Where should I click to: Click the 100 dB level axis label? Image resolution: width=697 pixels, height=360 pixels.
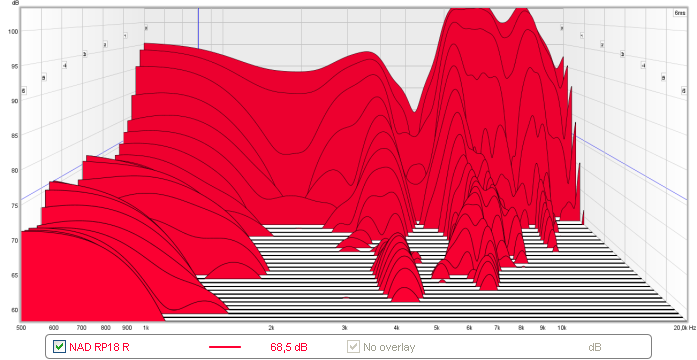click(x=13, y=31)
